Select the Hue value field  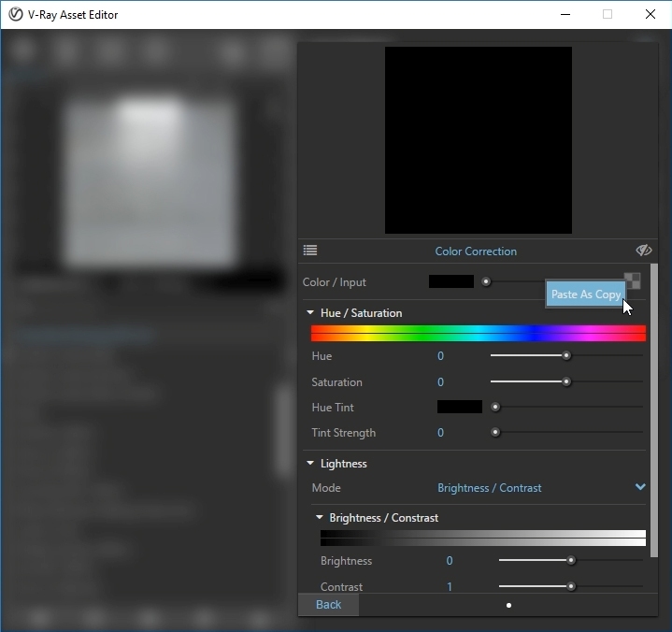(440, 356)
